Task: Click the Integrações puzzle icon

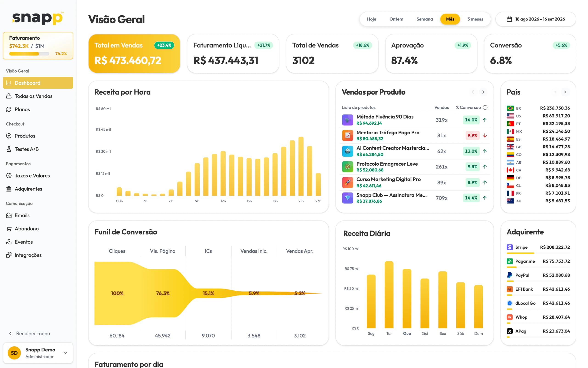Action: pos(9,255)
